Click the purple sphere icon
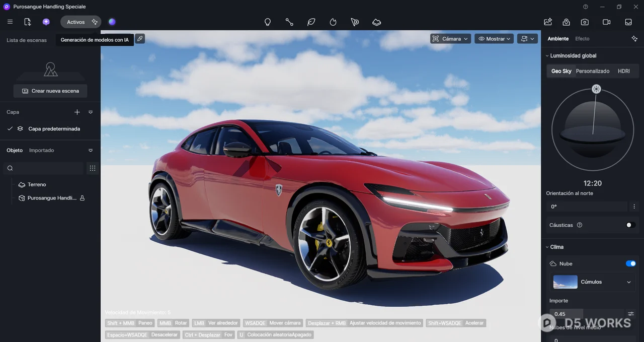The height and width of the screenshot is (342, 644). [112, 22]
